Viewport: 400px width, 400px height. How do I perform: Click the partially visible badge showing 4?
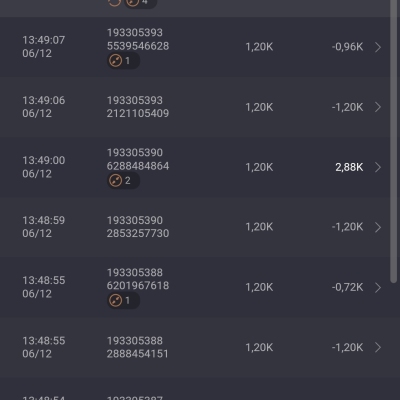coord(140,3)
